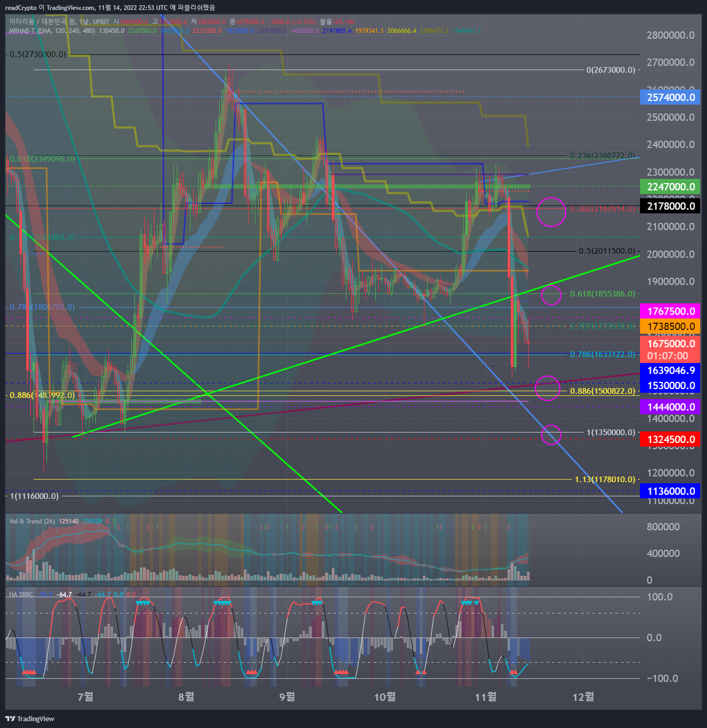Click the Vol & Trend (26) indicator legend
707x728 pixels.
coord(32,521)
